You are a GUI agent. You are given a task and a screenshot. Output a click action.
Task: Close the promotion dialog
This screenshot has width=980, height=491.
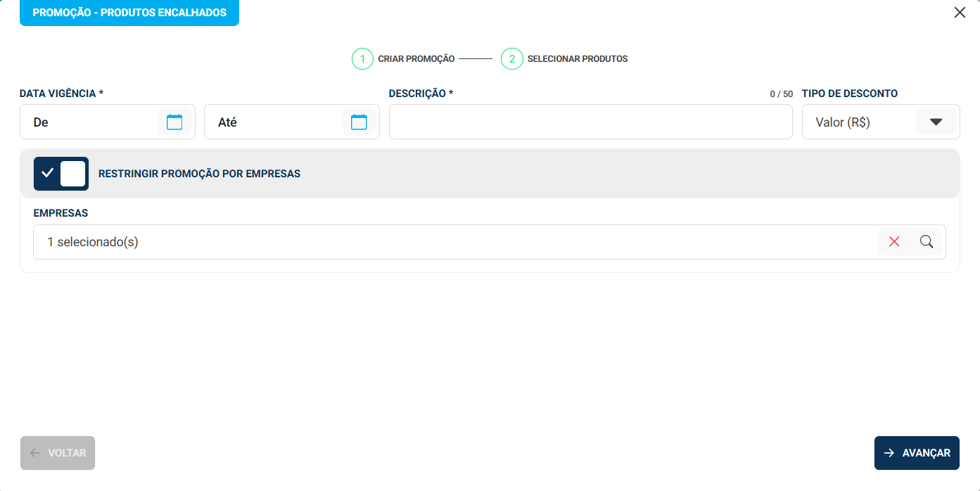tap(960, 13)
